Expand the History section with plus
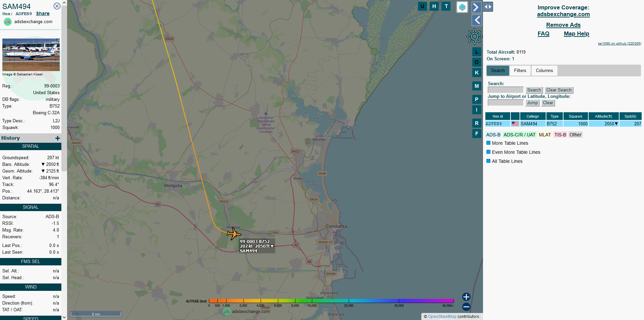The image size is (644, 320). coord(58,138)
